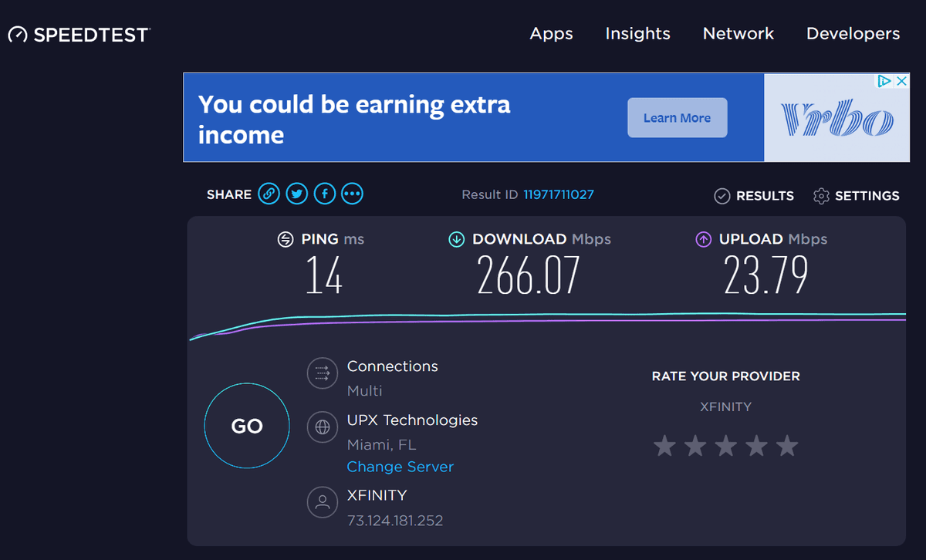Click the PING ms label

[x=333, y=239]
